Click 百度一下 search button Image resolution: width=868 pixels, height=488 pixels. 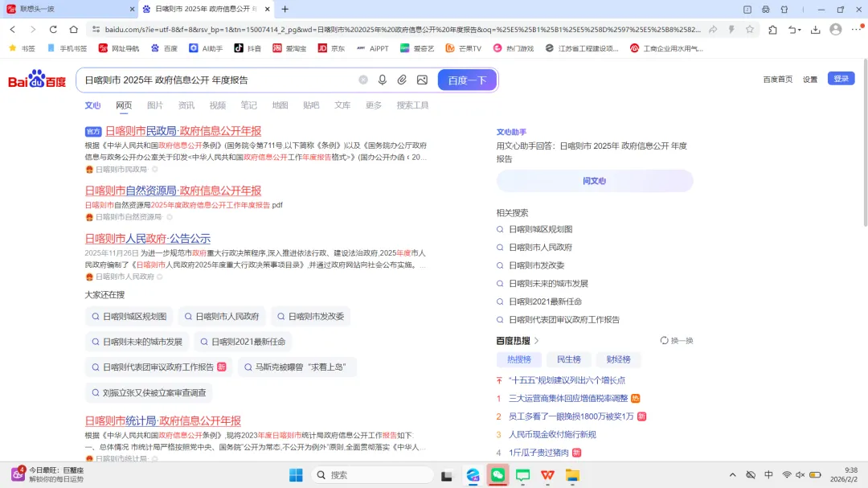click(x=467, y=80)
